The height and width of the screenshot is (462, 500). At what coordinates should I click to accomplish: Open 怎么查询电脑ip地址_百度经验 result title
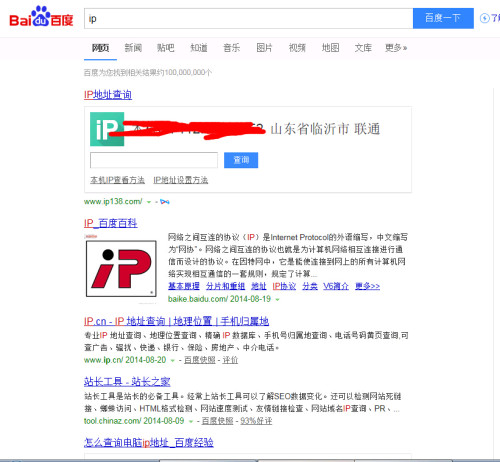pos(149,443)
